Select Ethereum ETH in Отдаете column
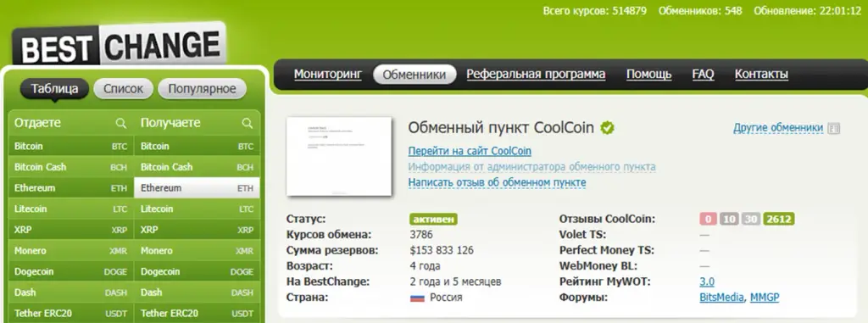The width and height of the screenshot is (868, 323). click(x=71, y=188)
